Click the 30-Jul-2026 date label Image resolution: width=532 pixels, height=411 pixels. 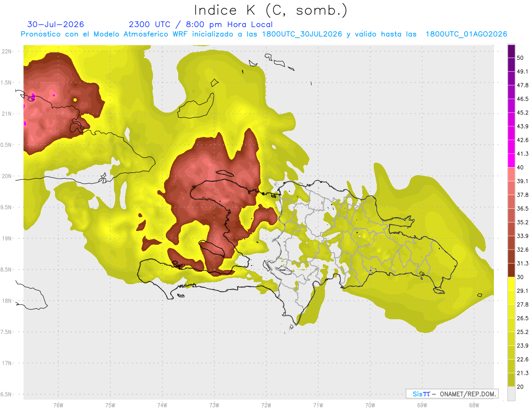56,24
